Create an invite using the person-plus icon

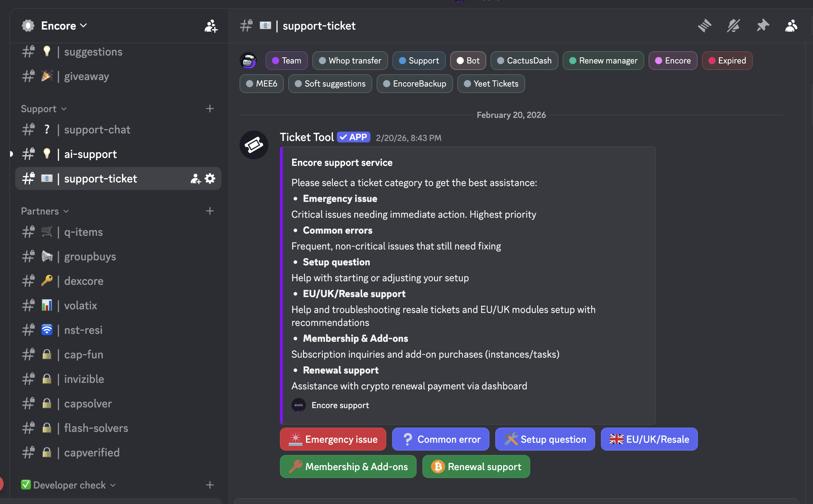click(x=211, y=26)
